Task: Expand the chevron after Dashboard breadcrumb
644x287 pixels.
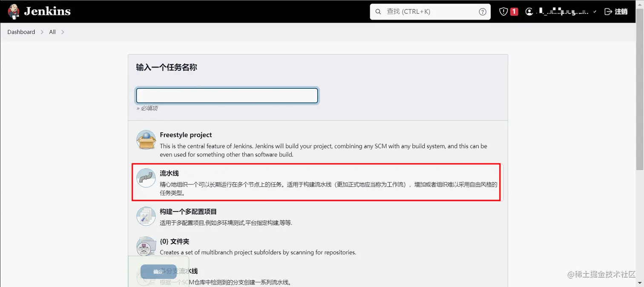Action: click(42, 32)
